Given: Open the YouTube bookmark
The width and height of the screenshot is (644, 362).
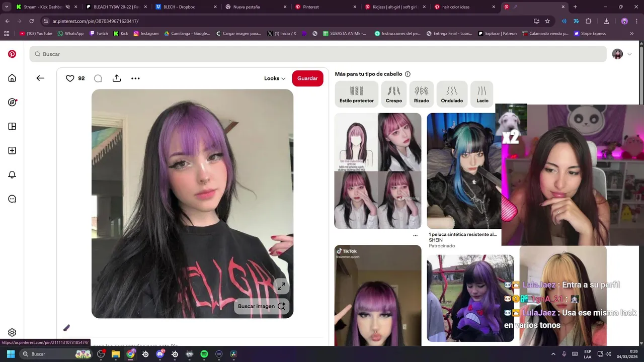Looking at the screenshot, I should click(36, 33).
